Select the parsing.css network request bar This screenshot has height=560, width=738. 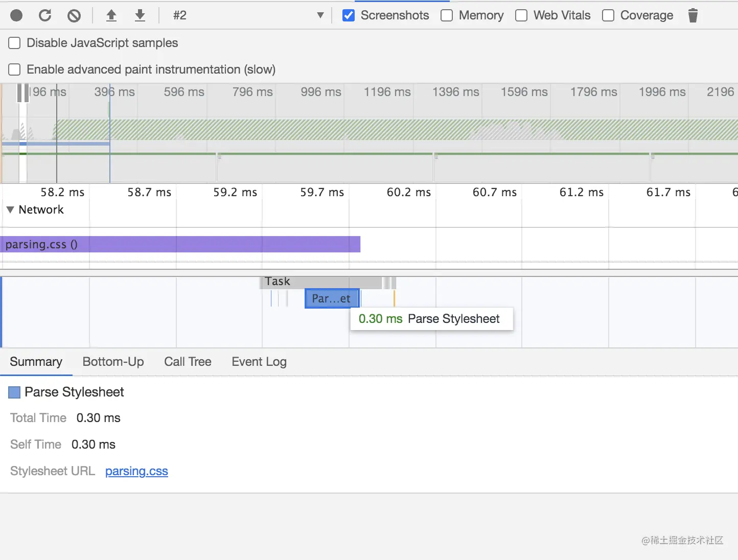[x=180, y=244]
